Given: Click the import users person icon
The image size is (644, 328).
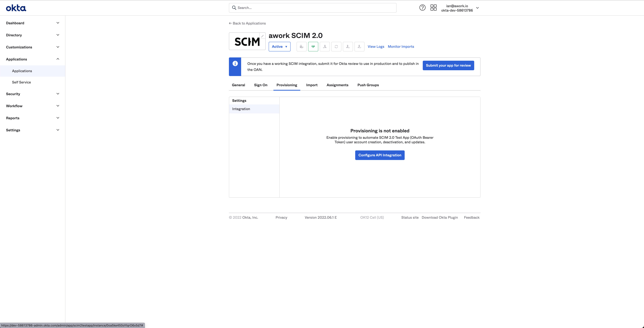Looking at the screenshot, I should tap(325, 47).
